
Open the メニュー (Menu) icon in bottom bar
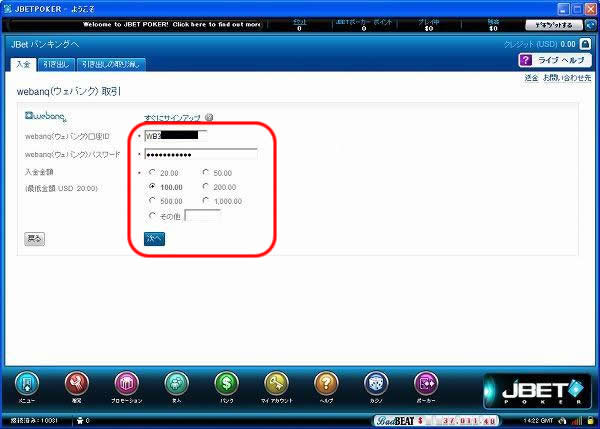27,383
